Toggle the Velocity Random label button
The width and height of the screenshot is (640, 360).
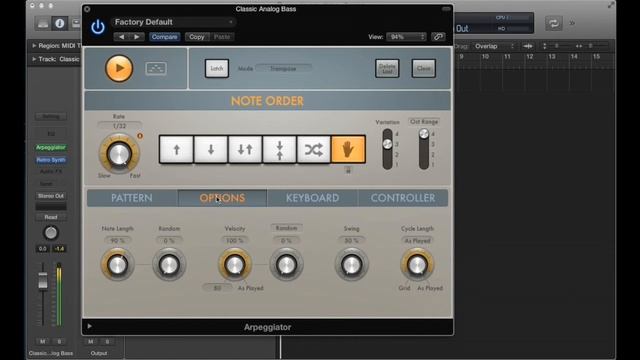point(286,228)
